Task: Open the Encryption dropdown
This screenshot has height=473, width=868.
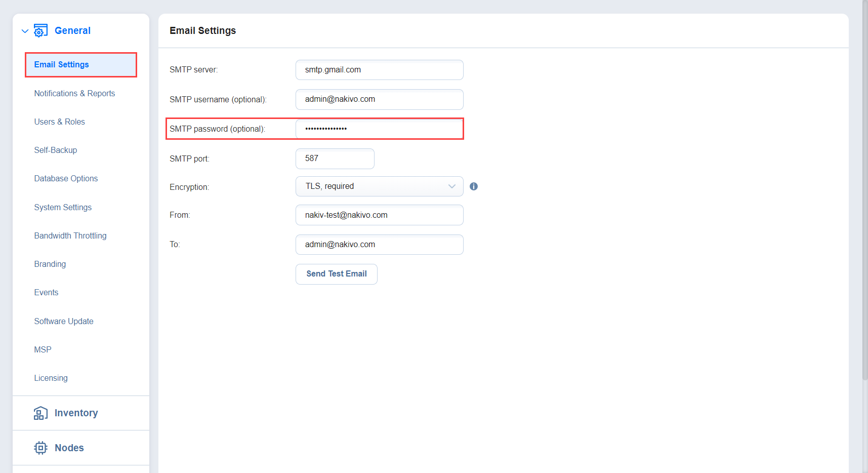Action: 379,186
